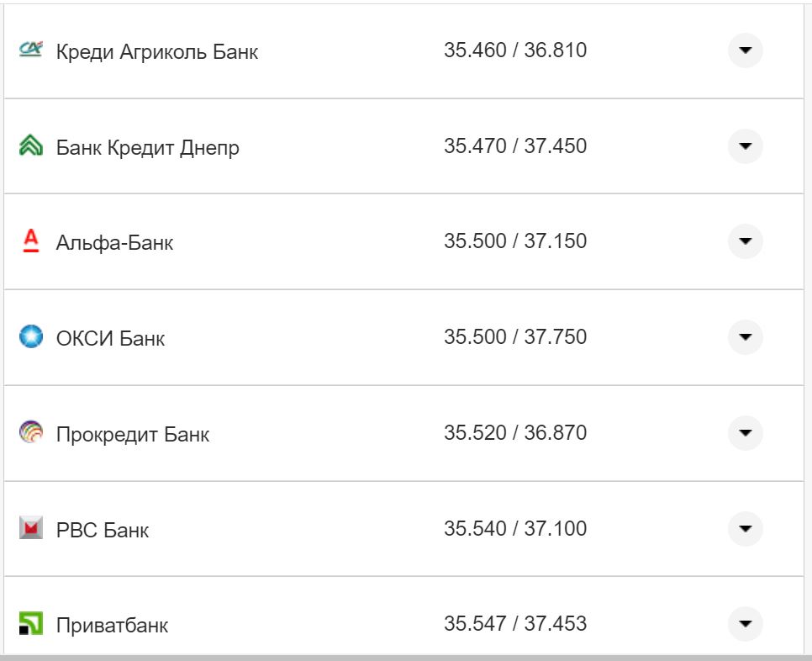This screenshot has height=661, width=812.
Task: Click the РВС Банк logo icon
Action: click(30, 529)
